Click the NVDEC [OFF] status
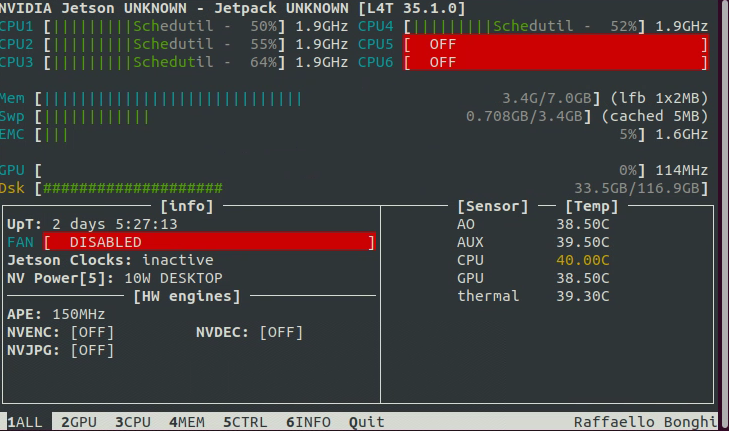Screen dimensions: 729x431 [x=281, y=332]
